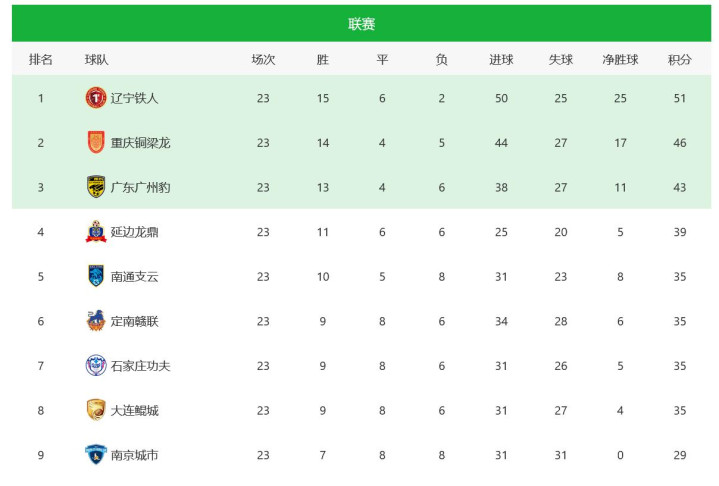Click the 定南赣联 team logo
719x486 pixels.
coord(95,321)
